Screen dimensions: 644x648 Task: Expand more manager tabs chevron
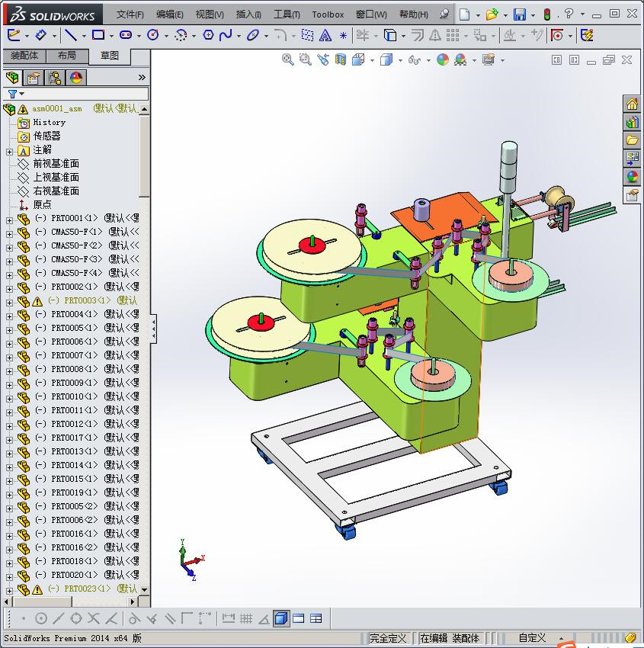[x=142, y=77]
